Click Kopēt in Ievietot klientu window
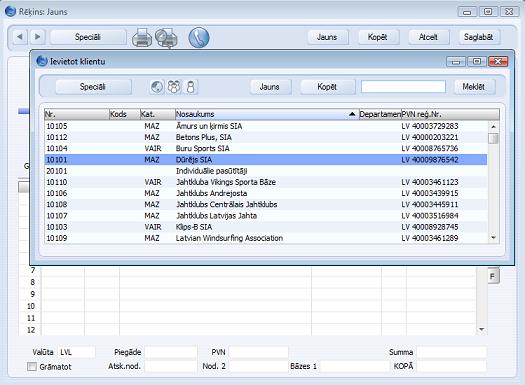 click(327, 87)
